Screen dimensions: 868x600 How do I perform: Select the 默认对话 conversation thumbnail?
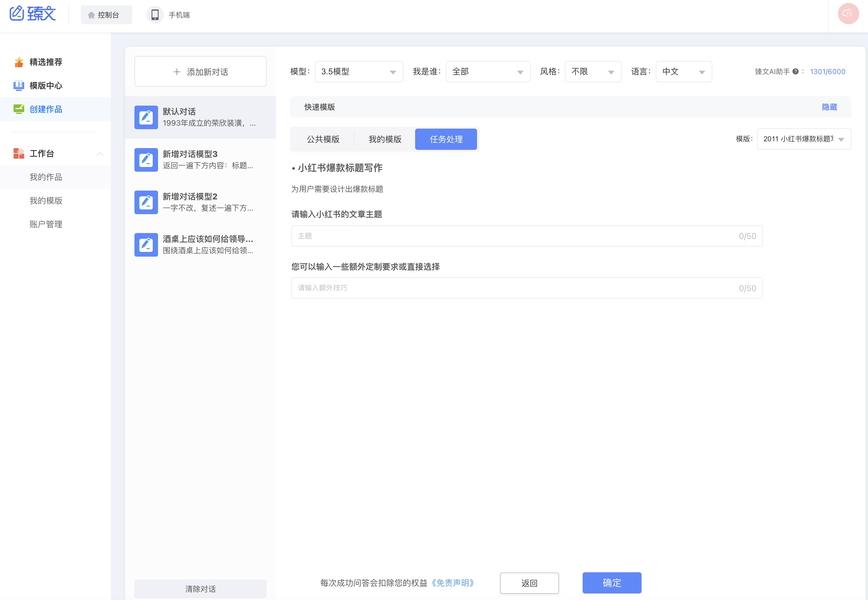[146, 117]
